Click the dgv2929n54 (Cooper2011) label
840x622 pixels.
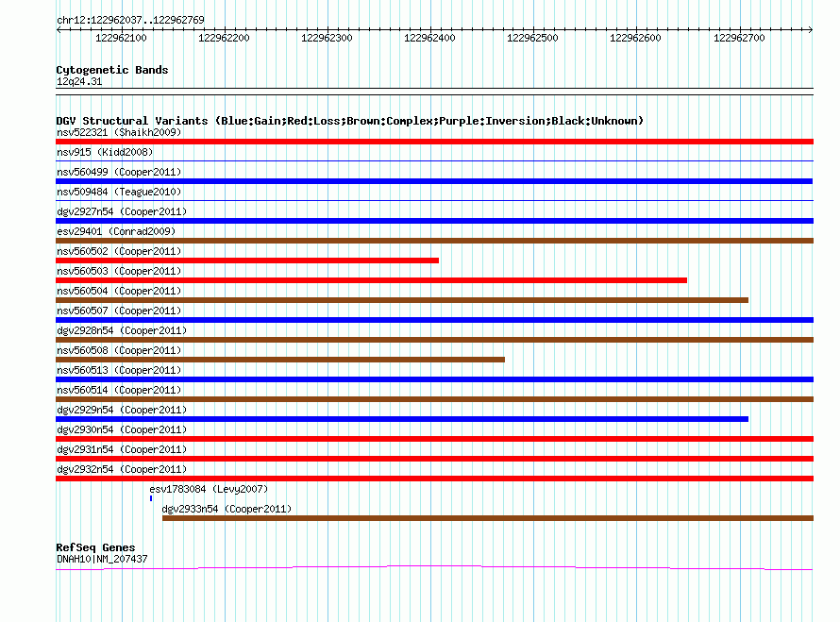pos(122,410)
